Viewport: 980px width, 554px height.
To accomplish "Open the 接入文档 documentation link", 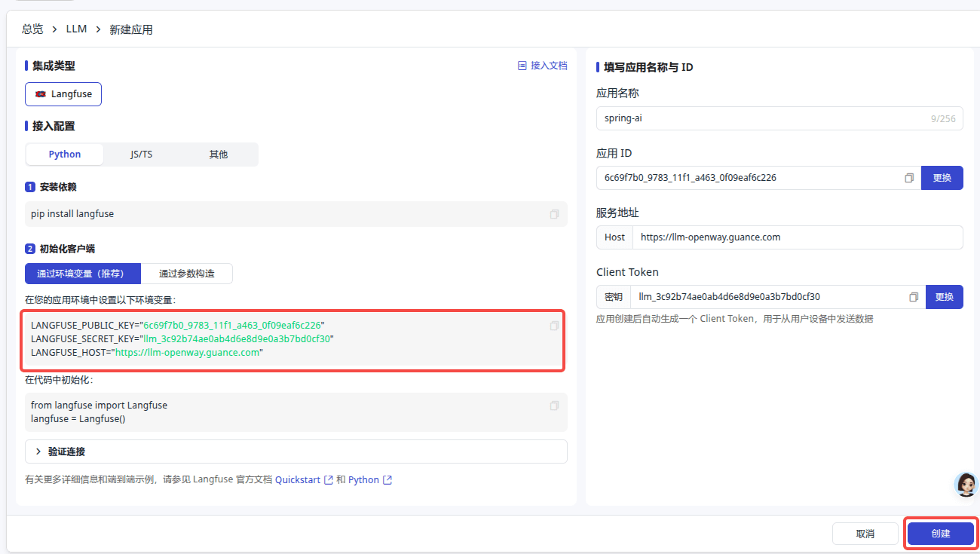I will 542,66.
